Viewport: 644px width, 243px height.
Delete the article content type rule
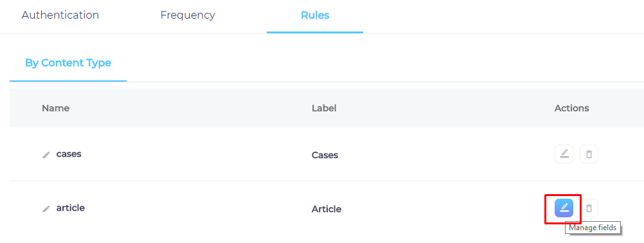589,208
